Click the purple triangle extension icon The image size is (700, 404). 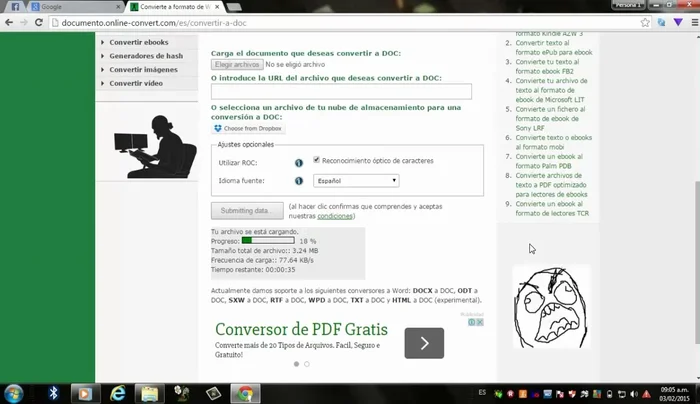678,22
